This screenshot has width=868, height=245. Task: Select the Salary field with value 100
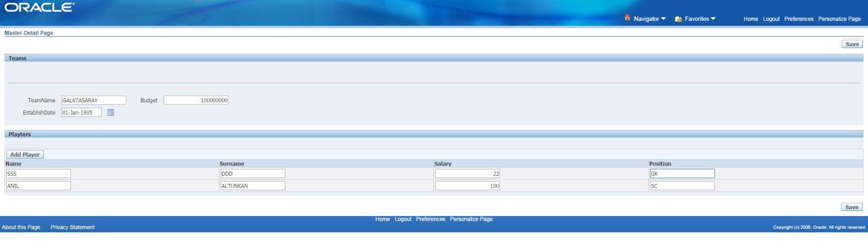[468, 185]
